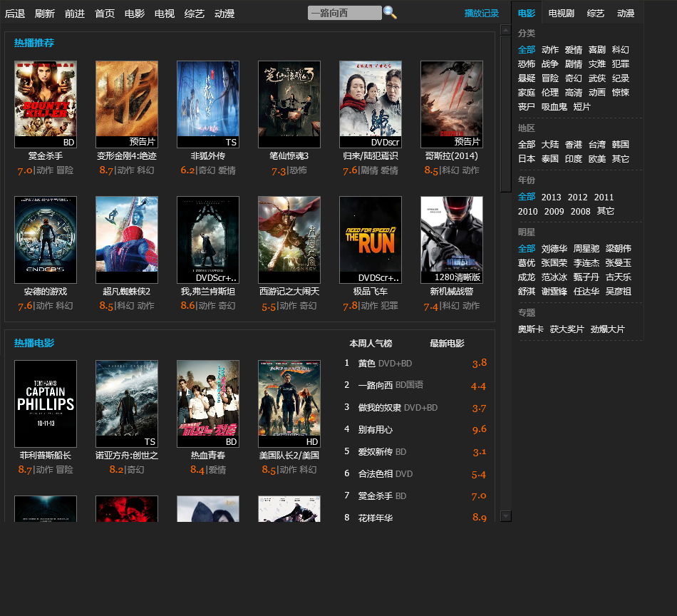
Task: Filter category by 吸血鬼
Action: pyautogui.click(x=554, y=107)
